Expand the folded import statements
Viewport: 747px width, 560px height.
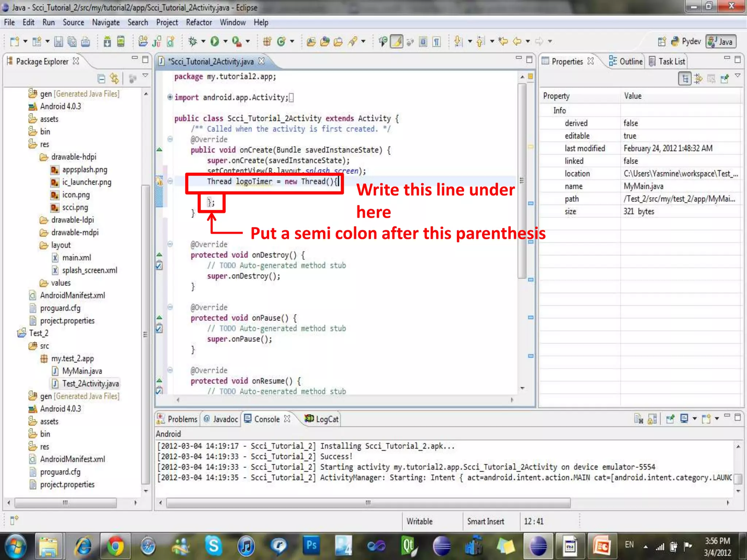tap(170, 97)
